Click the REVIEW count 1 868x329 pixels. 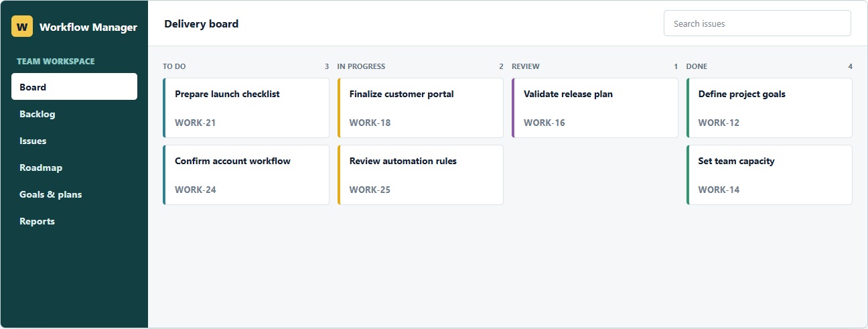(676, 66)
